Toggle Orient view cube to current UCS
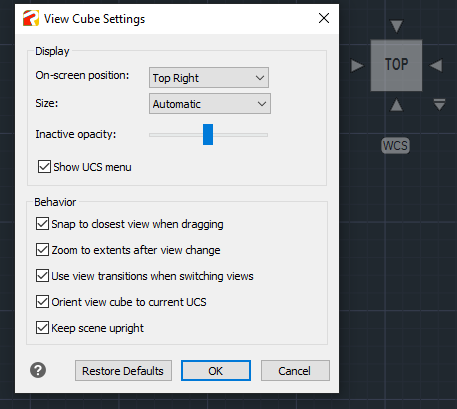The width and height of the screenshot is (457, 409). [42, 302]
